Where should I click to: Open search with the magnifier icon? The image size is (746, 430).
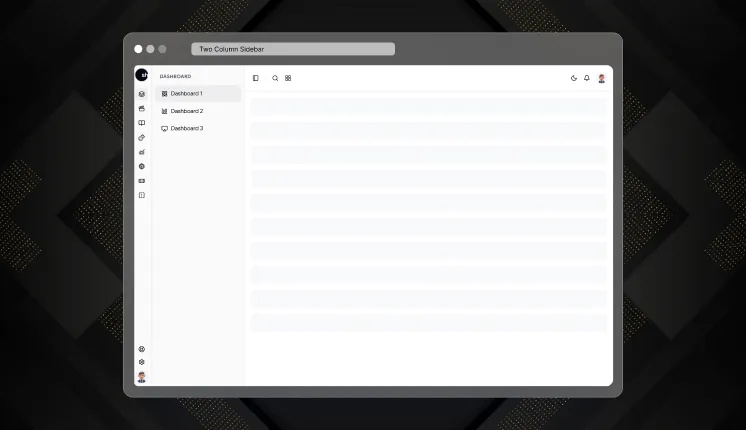coord(275,78)
